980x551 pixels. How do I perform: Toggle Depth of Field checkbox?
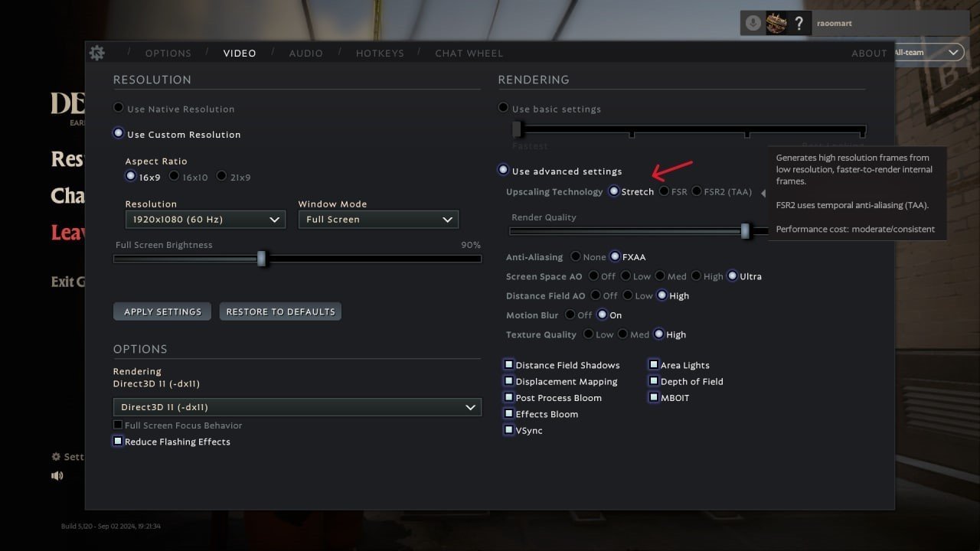click(x=654, y=380)
